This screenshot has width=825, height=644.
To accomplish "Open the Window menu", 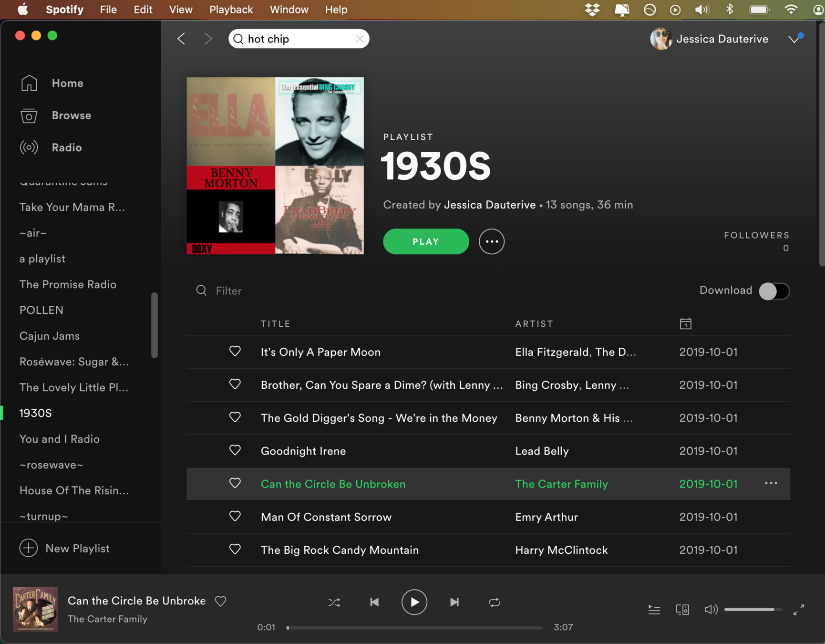I will coord(289,10).
